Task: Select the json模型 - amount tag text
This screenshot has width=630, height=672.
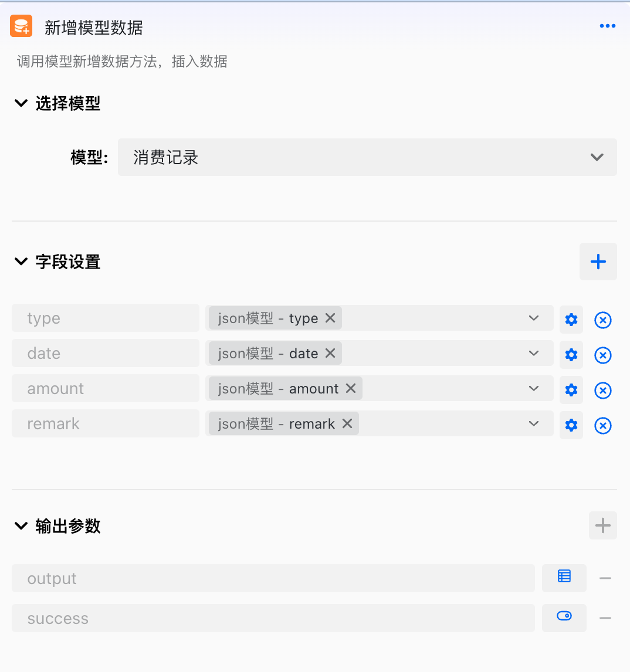Action: [x=278, y=388]
